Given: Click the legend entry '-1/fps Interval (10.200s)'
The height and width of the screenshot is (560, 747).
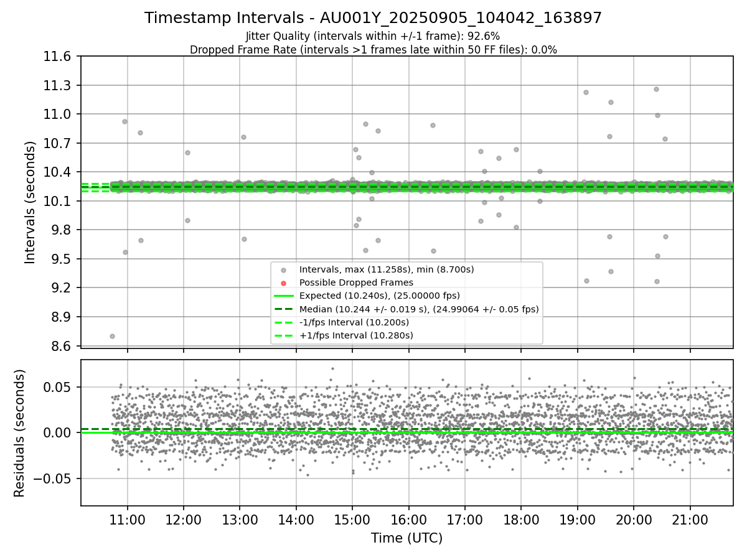Looking at the screenshot, I should coord(354,322).
